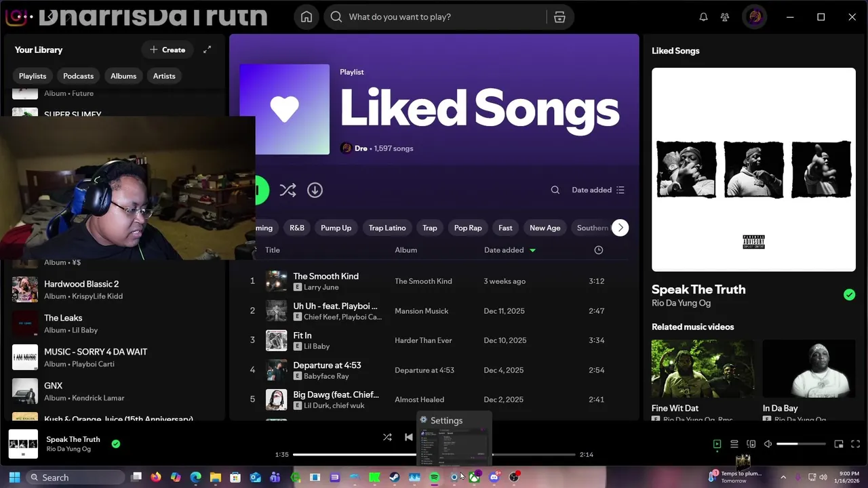Screen dimensions: 868x488
Task: Select the Trap filter chip
Action: (430, 228)
